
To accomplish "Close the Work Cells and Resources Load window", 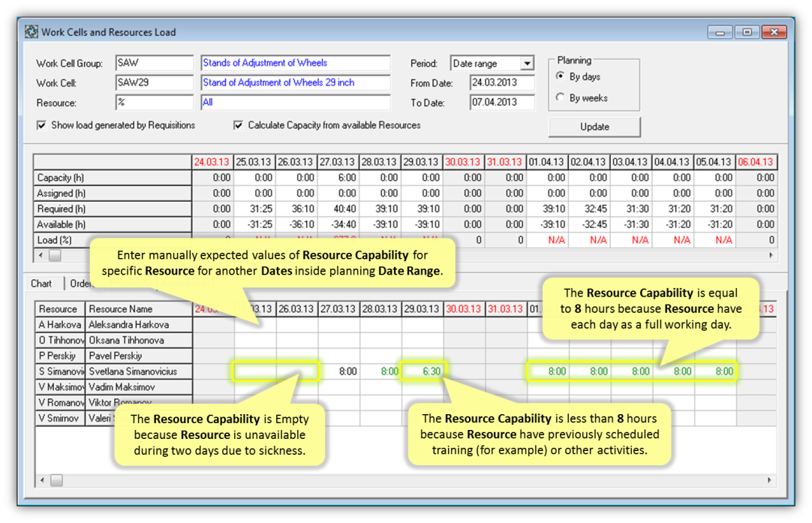I will 774,32.
